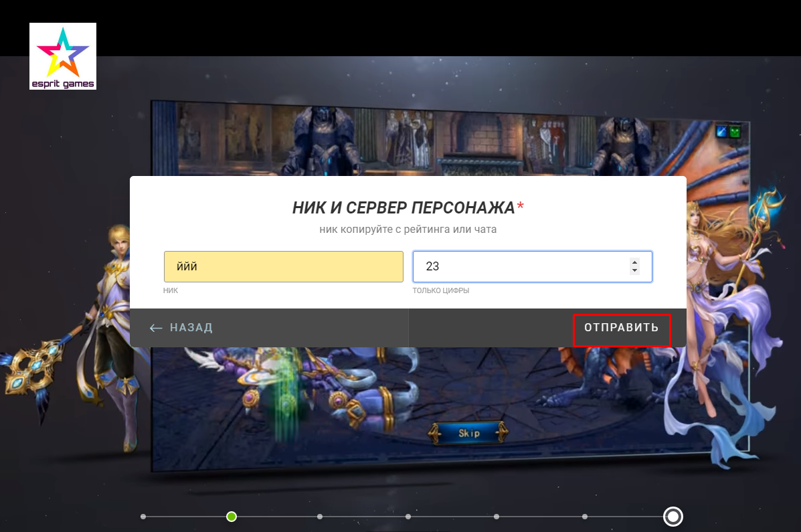Click the hint text about copying nickname from rating

[x=408, y=230]
